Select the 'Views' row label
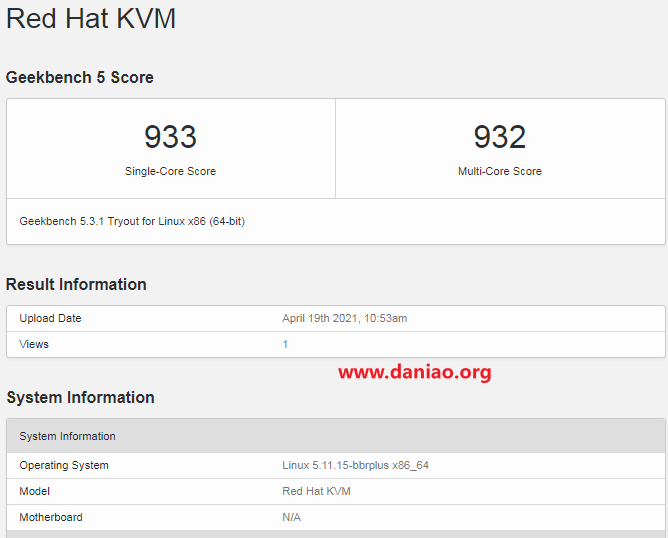The image size is (668, 538). point(34,344)
